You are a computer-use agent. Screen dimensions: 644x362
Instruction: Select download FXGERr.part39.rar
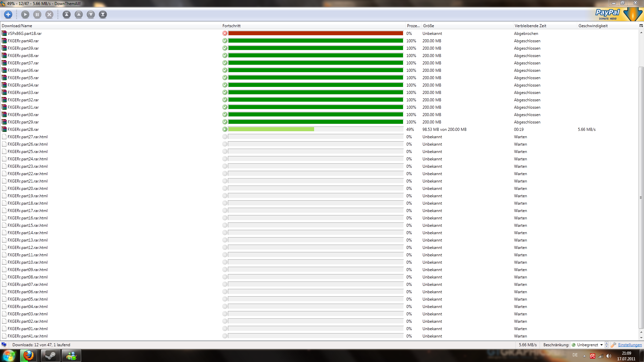pyautogui.click(x=319, y=48)
